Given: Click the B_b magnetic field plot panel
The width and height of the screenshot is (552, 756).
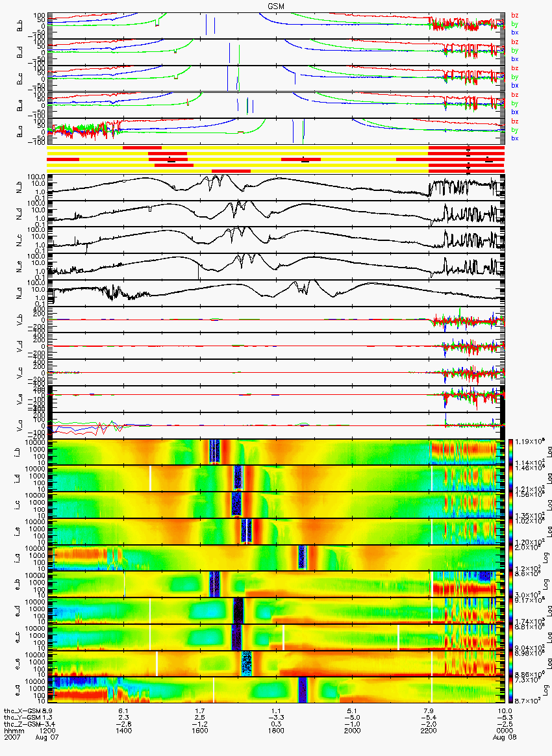Looking at the screenshot, I should tap(275, 25).
